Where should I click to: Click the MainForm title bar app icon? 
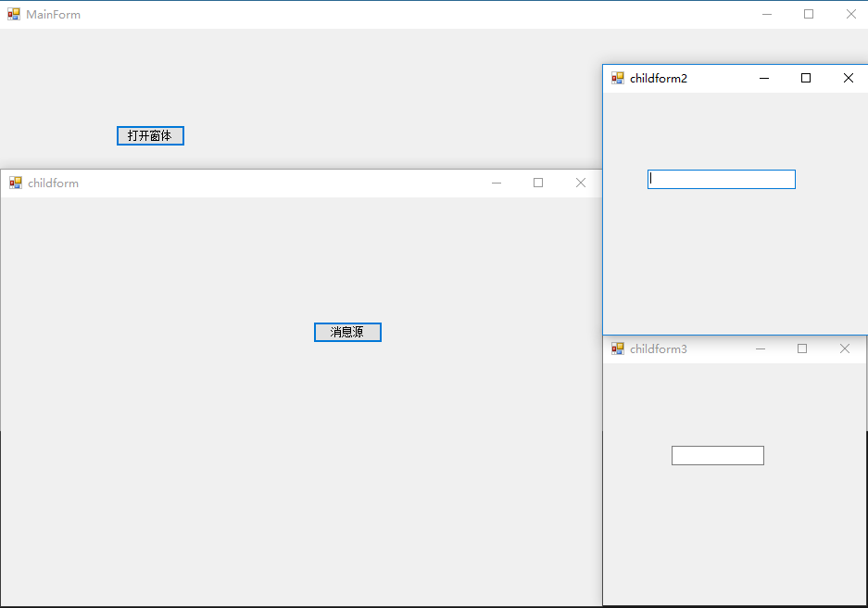[14, 15]
